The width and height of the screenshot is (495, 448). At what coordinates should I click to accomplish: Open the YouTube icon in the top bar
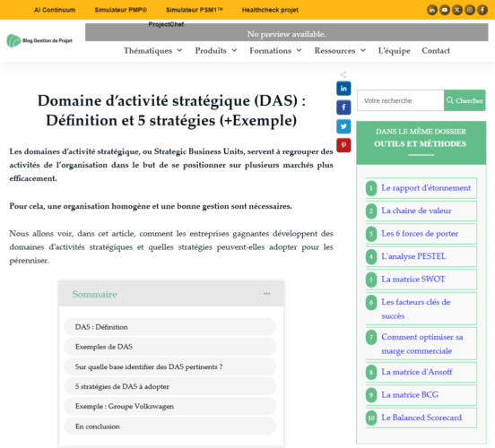(x=445, y=10)
